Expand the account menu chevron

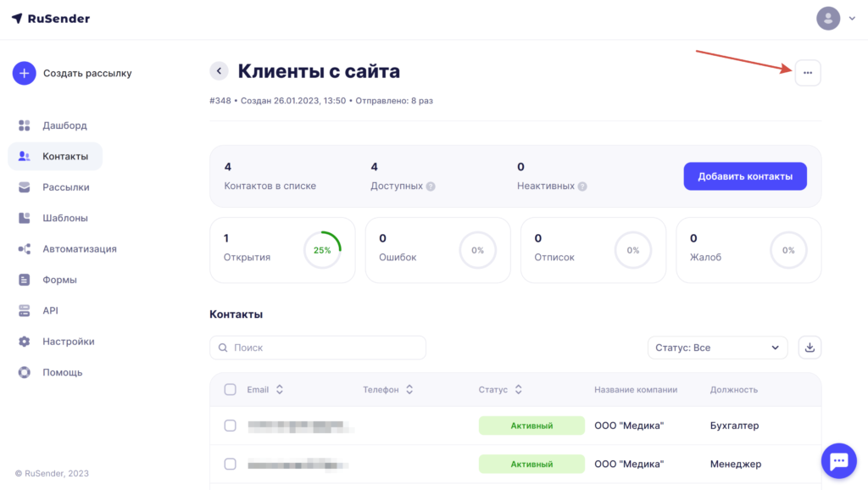(853, 19)
